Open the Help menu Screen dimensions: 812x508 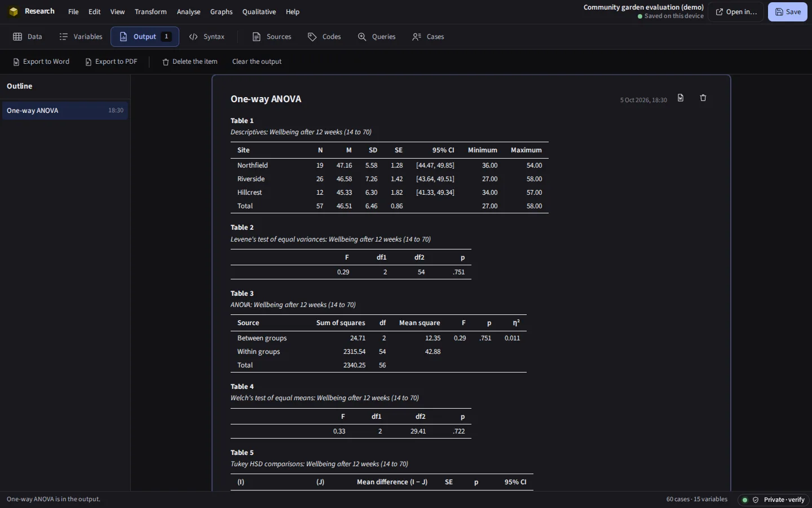293,12
